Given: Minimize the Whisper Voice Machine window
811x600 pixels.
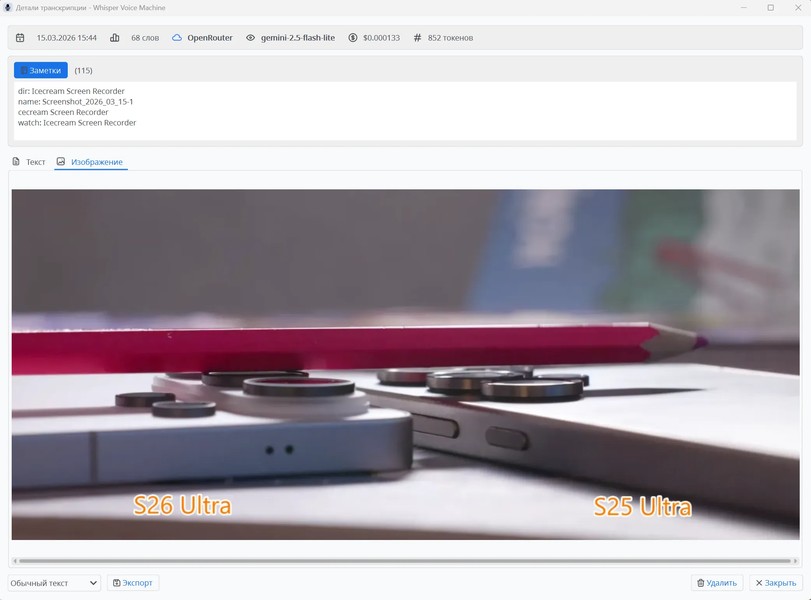Looking at the screenshot, I should pyautogui.click(x=744, y=8).
